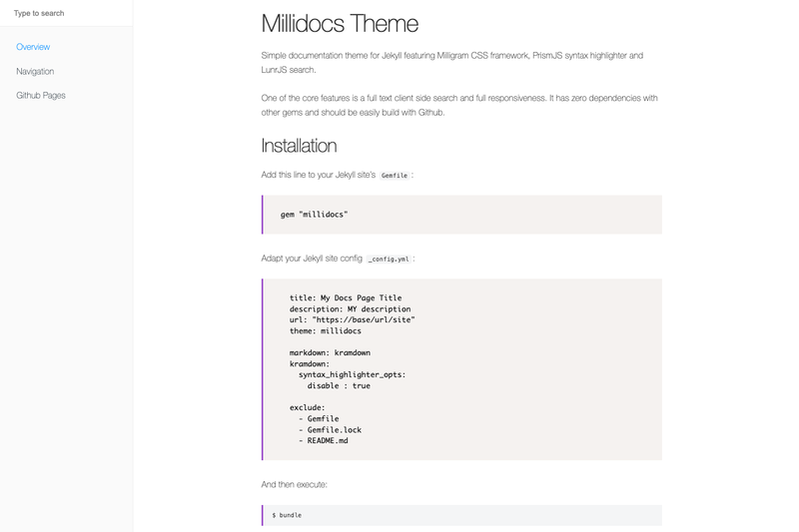Click the intro paragraph mentioning Milligram CSS
This screenshot has height=532, width=799.
pos(452,63)
